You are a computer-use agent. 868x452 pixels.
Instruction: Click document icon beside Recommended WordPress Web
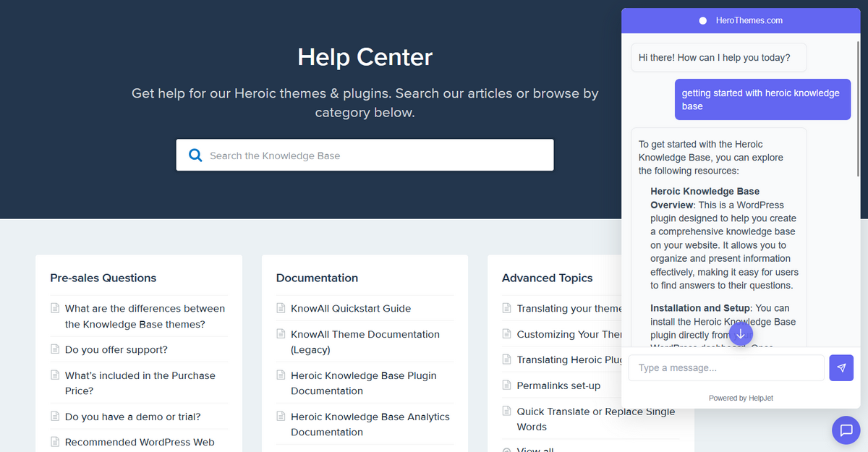coord(55,442)
